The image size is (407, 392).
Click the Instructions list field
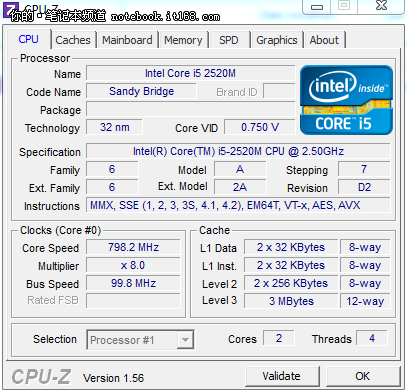[238, 205]
